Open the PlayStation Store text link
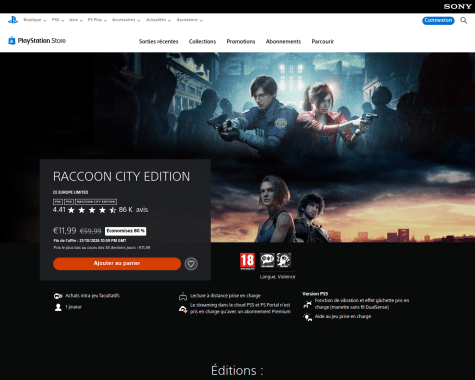The height and width of the screenshot is (380, 475). coord(42,41)
